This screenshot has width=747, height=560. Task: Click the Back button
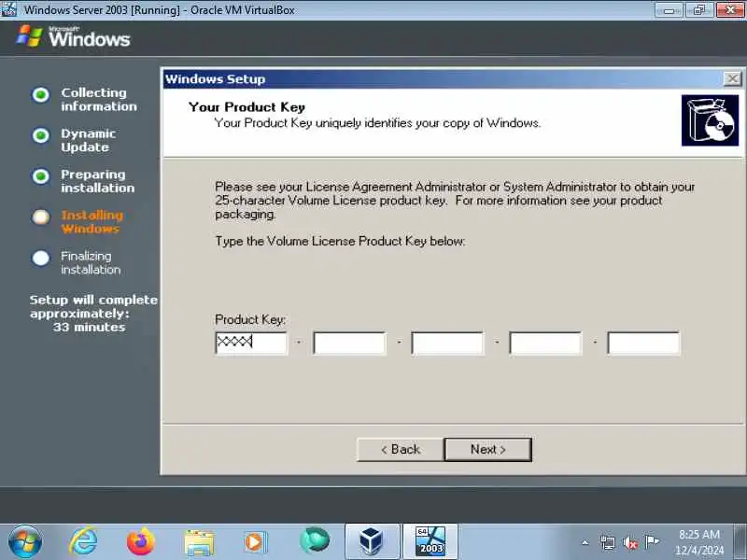(401, 450)
